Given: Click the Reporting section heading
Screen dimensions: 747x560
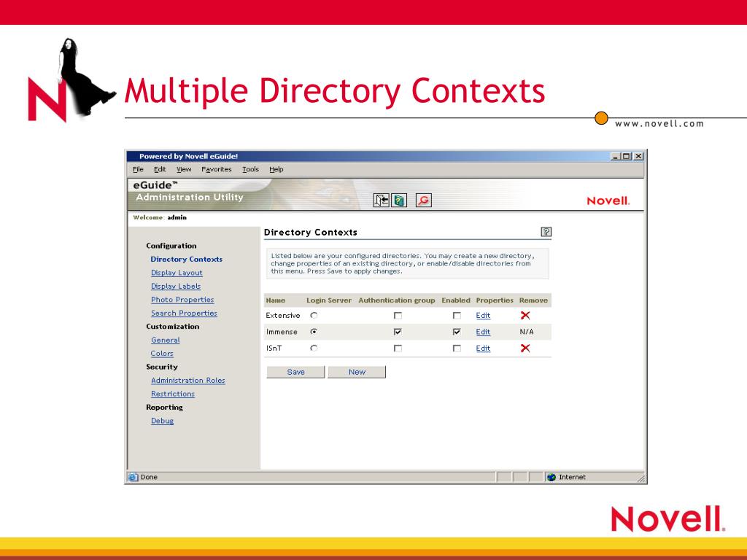Looking at the screenshot, I should click(164, 407).
